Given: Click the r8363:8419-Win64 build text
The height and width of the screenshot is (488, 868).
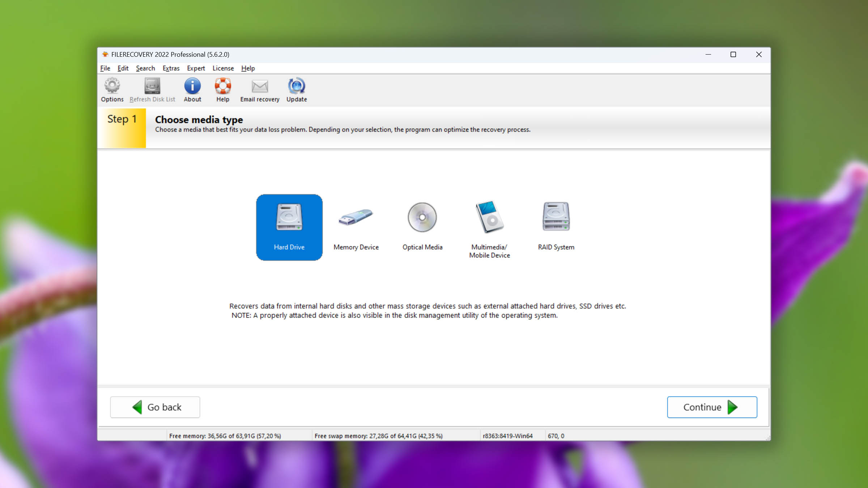Looking at the screenshot, I should click(507, 436).
